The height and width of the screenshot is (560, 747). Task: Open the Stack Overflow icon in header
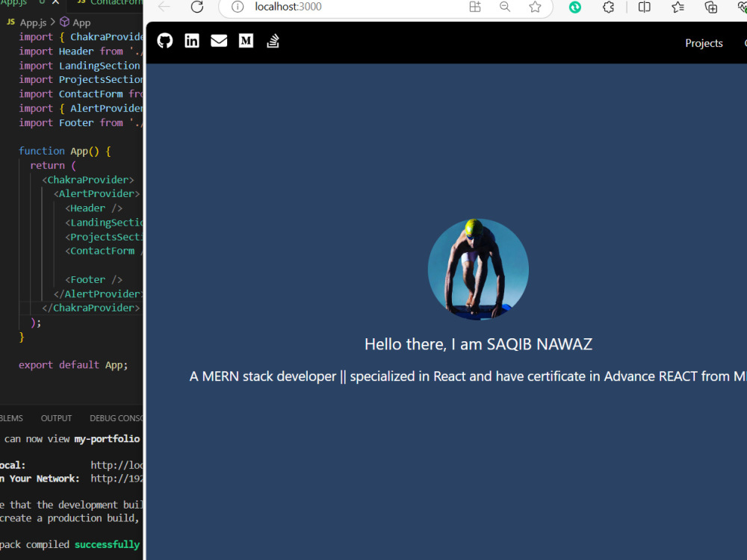point(273,41)
